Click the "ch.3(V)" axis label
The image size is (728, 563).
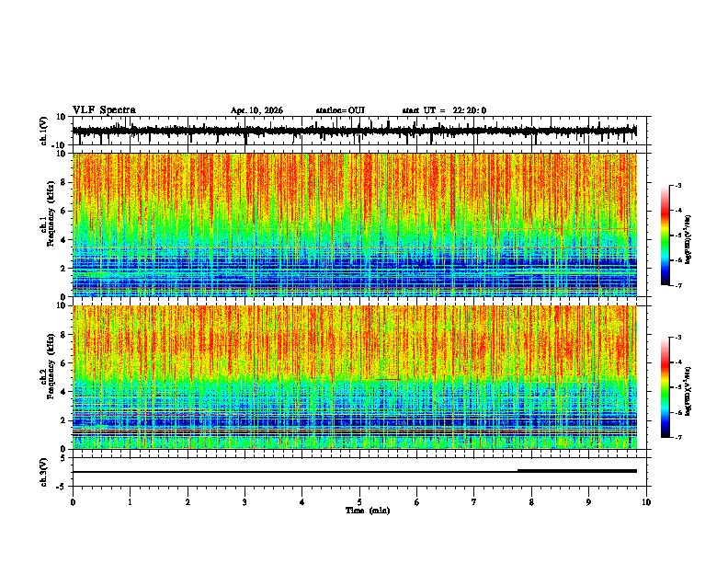(x=43, y=472)
